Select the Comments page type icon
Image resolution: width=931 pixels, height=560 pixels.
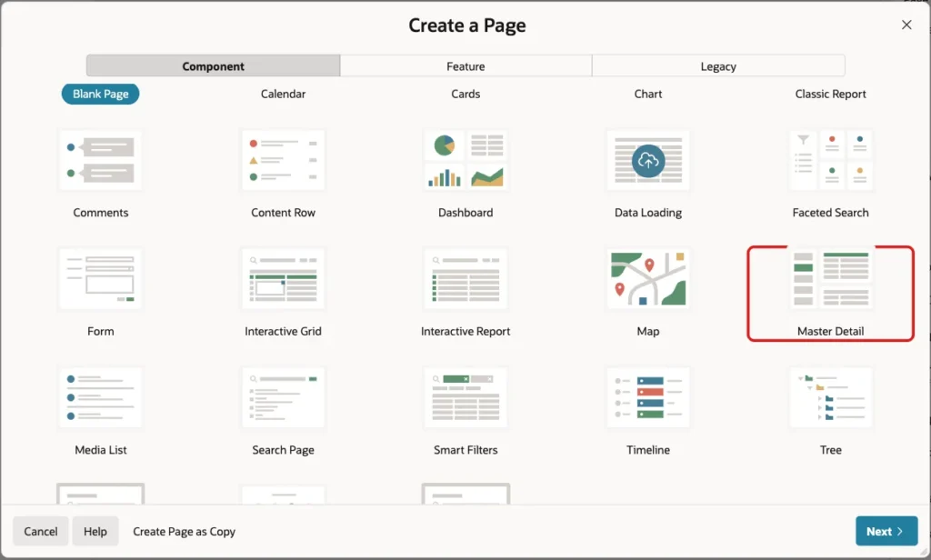(100, 160)
